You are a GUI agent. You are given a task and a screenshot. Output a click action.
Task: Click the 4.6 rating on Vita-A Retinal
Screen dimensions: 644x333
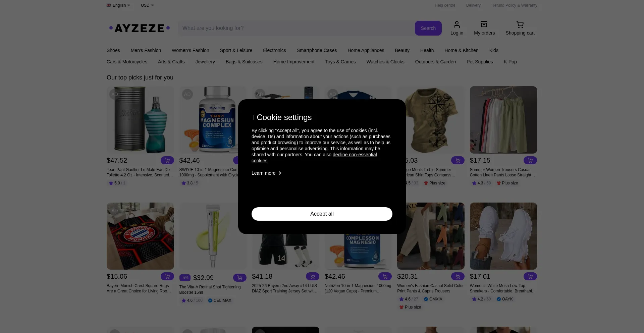192,300
